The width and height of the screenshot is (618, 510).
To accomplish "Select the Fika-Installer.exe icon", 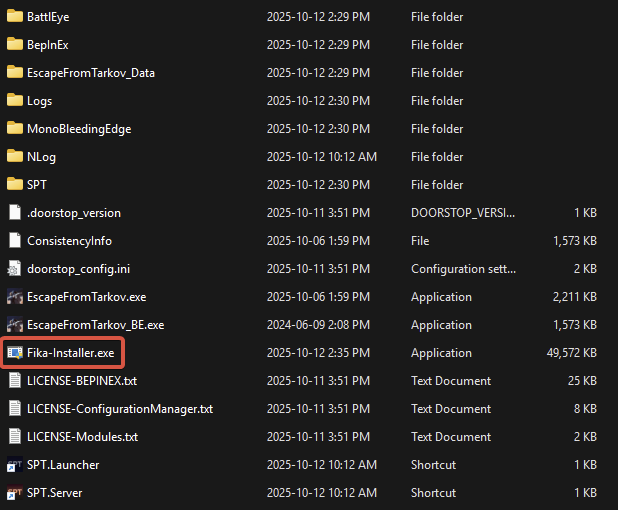I will pyautogui.click(x=14, y=353).
